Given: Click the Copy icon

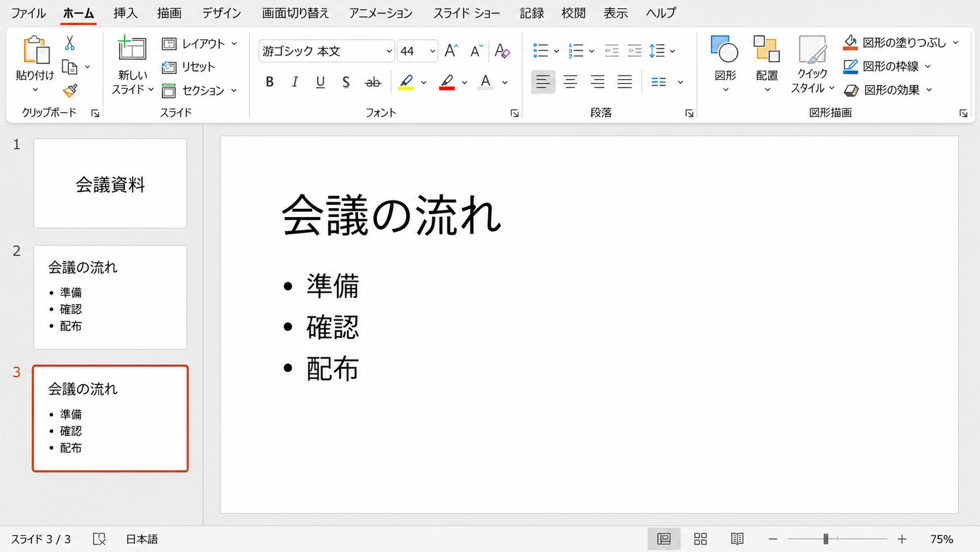Looking at the screenshot, I should (70, 67).
